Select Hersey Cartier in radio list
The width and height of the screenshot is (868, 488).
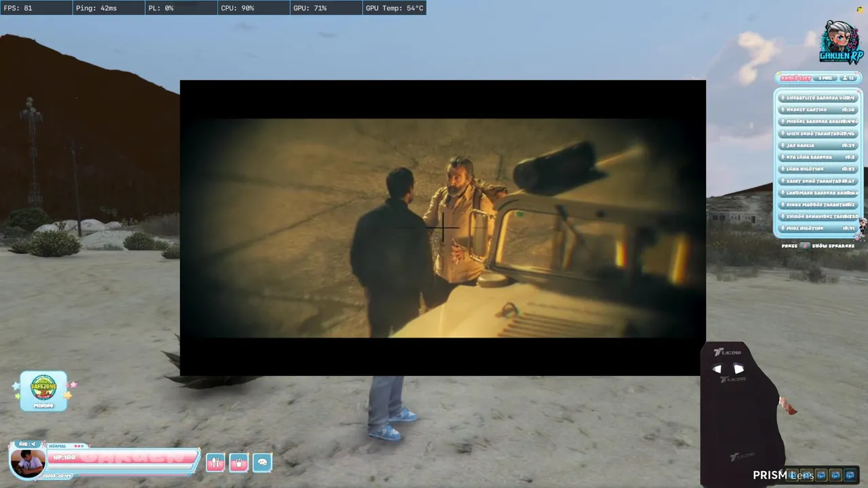tap(818, 110)
